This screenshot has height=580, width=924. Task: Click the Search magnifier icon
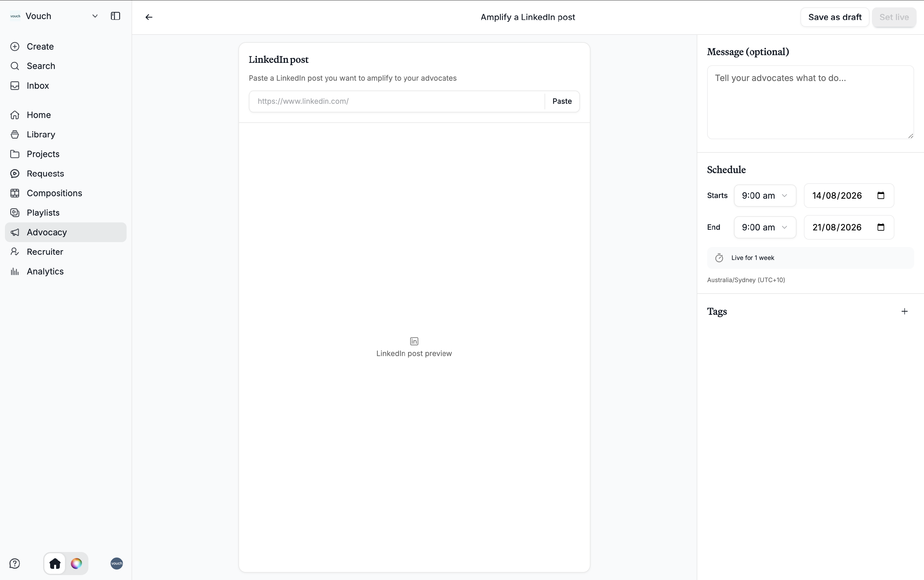(14, 66)
